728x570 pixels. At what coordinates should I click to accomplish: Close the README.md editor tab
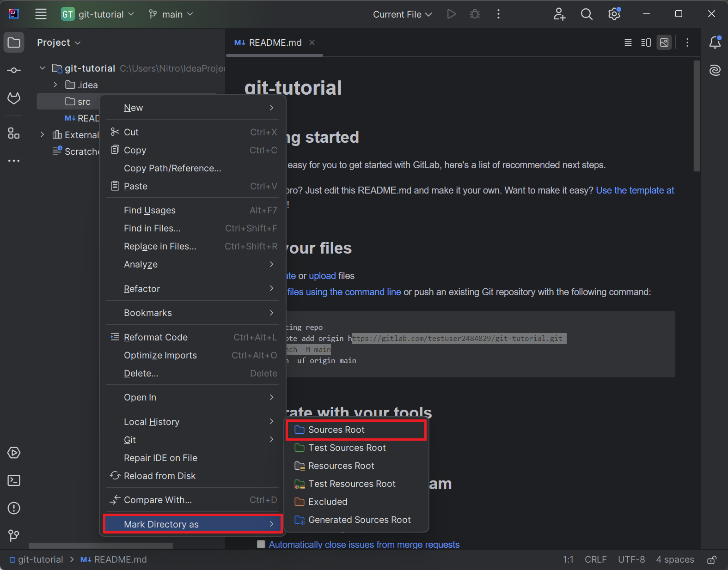coord(312,42)
